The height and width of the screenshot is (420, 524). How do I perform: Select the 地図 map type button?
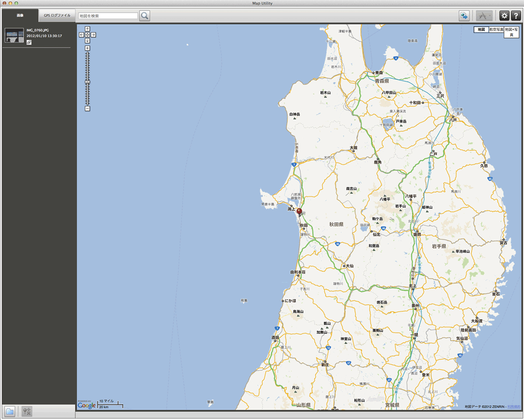pyautogui.click(x=482, y=30)
